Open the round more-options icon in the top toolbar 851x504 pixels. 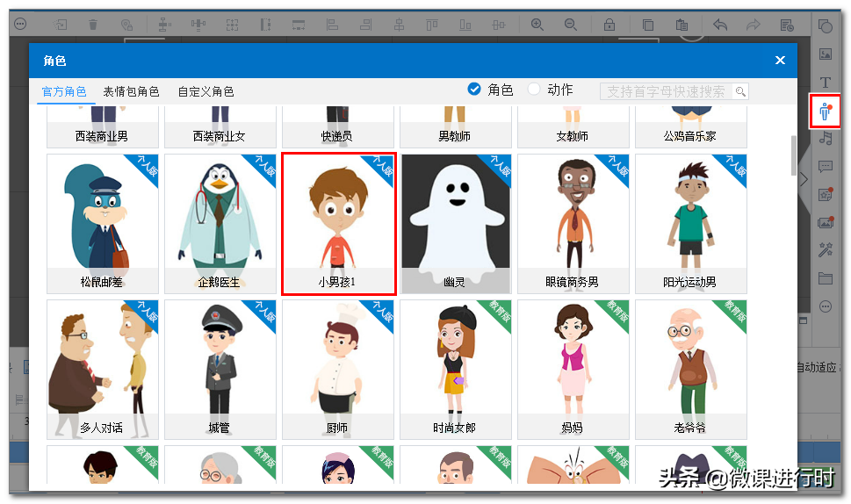pos(20,24)
